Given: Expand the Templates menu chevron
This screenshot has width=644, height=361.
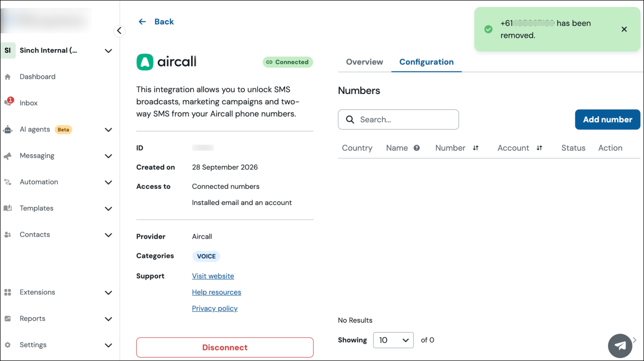Looking at the screenshot, I should point(108,209).
